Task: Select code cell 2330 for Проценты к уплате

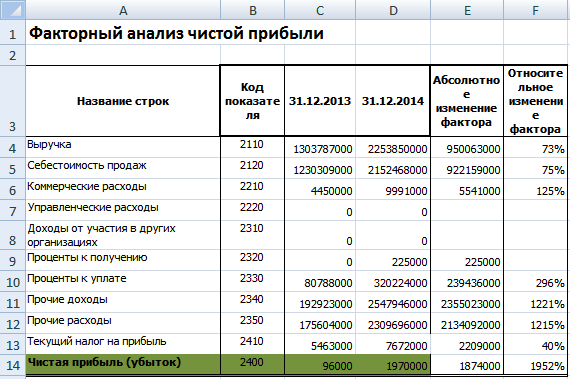Action: (x=252, y=281)
